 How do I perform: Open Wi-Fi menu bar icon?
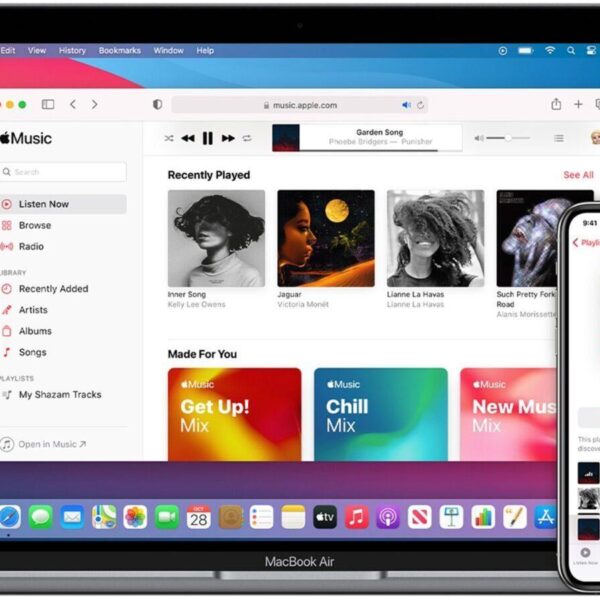[x=550, y=50]
